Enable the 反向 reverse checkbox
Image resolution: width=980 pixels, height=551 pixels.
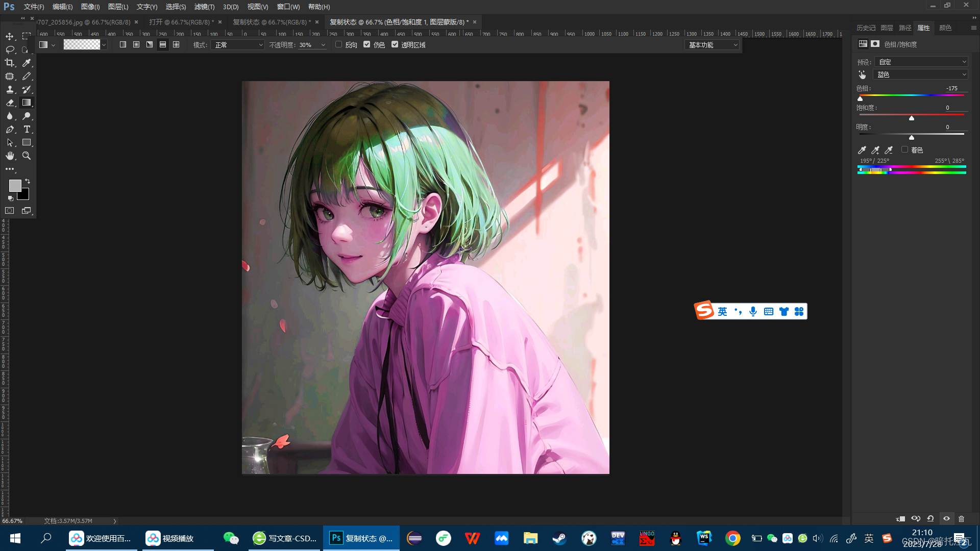338,44
